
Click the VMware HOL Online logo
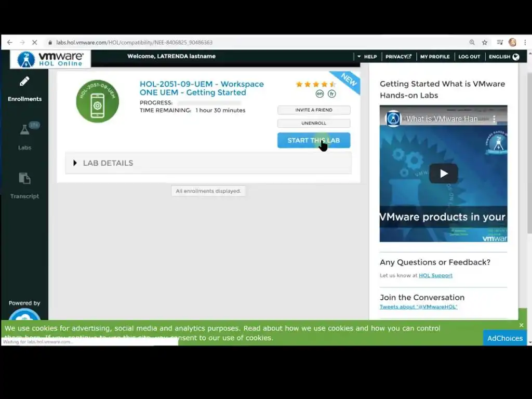coord(50,59)
